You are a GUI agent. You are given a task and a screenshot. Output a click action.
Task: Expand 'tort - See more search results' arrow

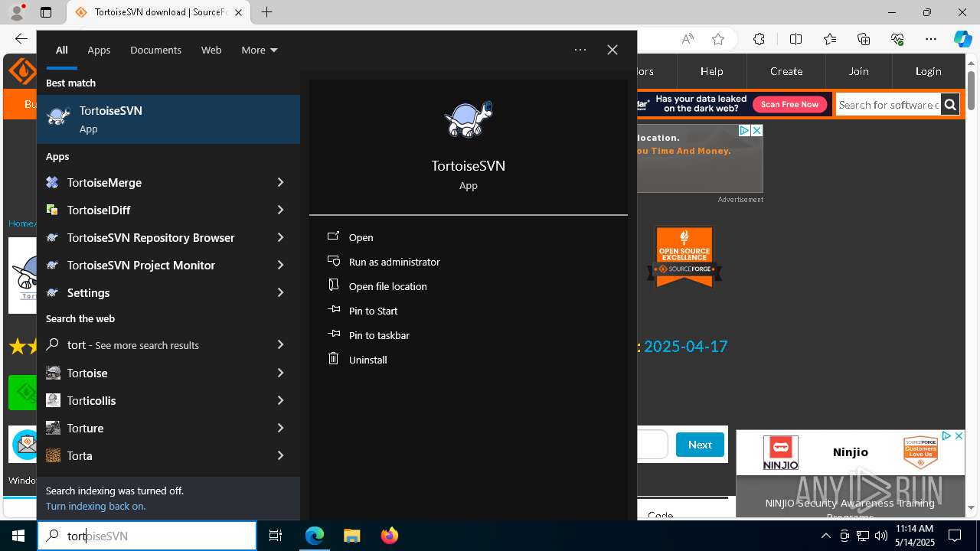pyautogui.click(x=280, y=345)
